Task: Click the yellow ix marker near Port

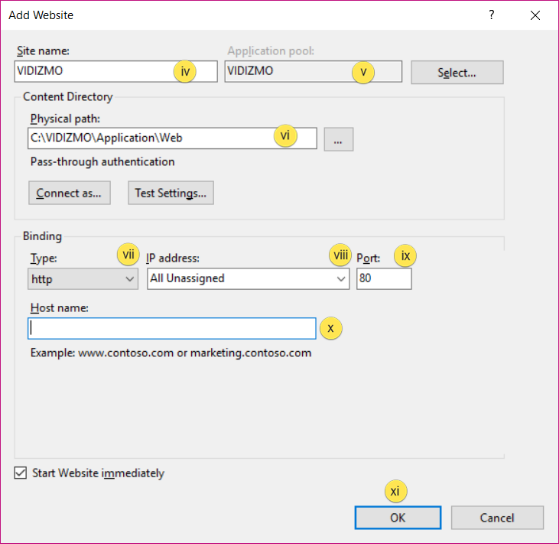Action: coord(405,256)
